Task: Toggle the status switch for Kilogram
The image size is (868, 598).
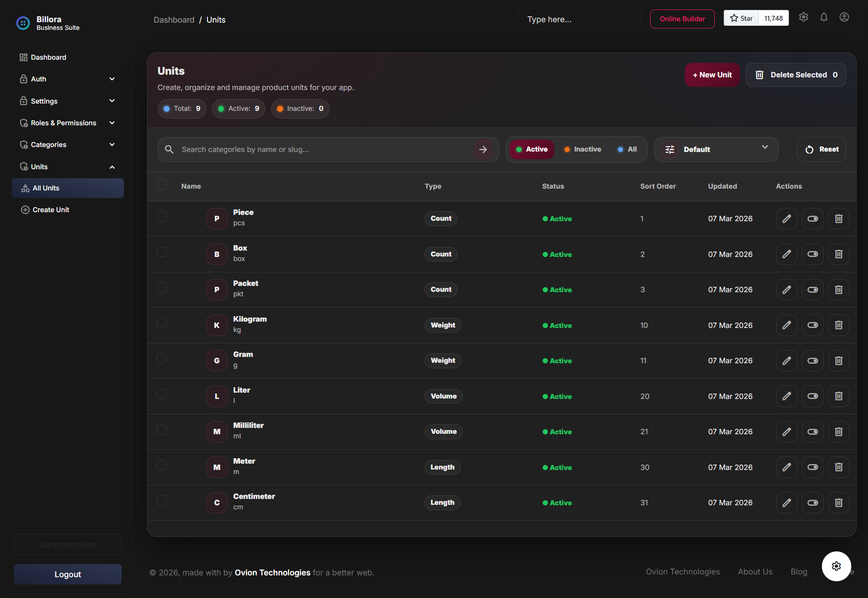Action: (x=812, y=325)
